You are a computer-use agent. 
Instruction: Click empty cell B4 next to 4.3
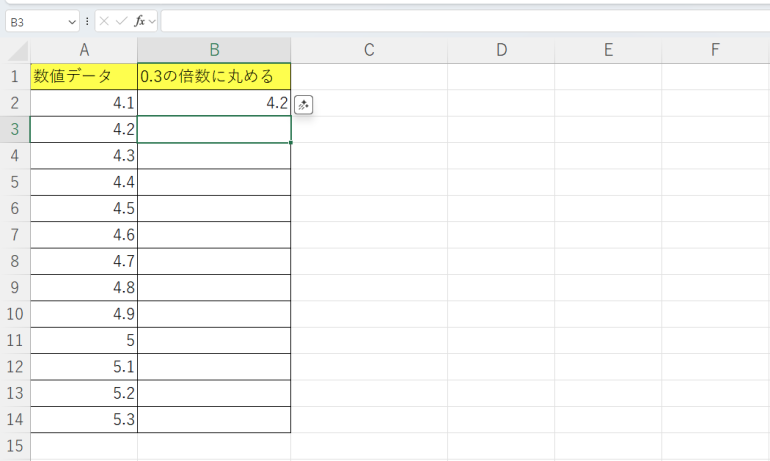[x=214, y=156]
